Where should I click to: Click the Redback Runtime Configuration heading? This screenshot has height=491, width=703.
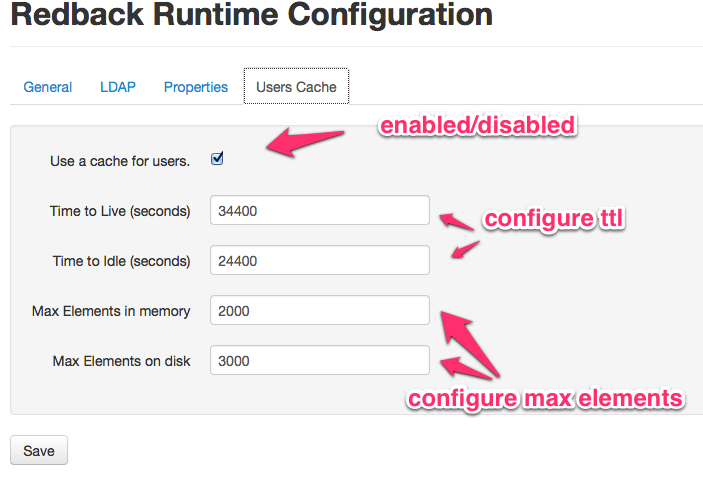point(251,17)
